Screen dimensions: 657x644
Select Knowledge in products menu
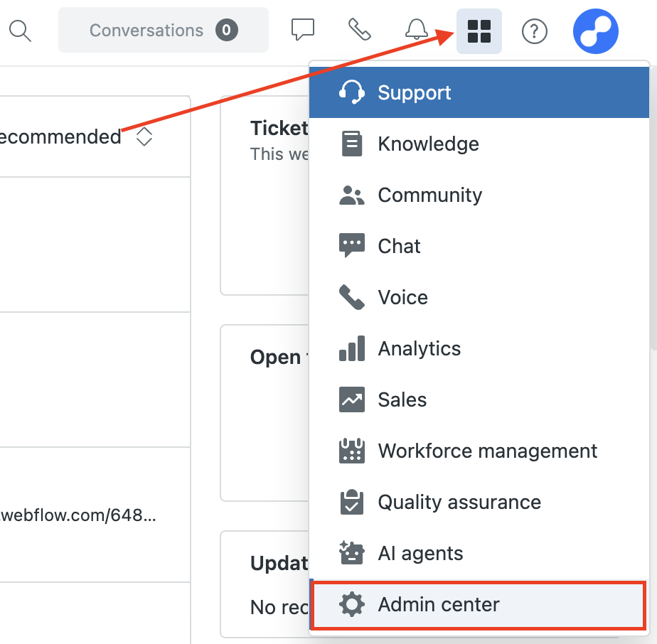tap(479, 144)
